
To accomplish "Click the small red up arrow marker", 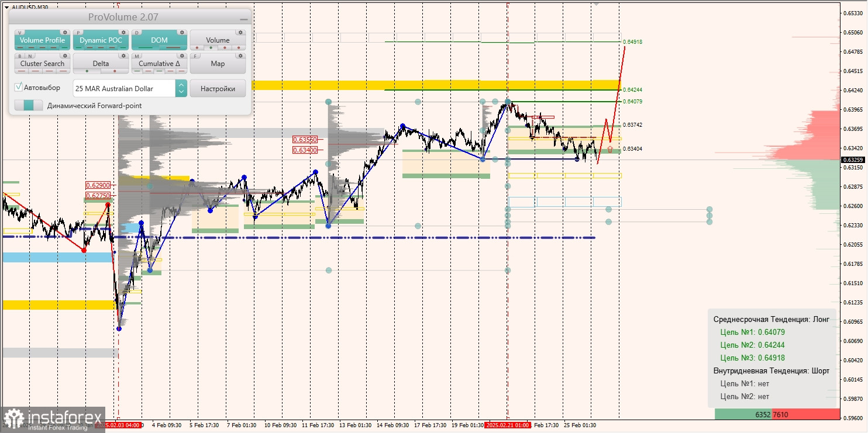I will 610,150.
